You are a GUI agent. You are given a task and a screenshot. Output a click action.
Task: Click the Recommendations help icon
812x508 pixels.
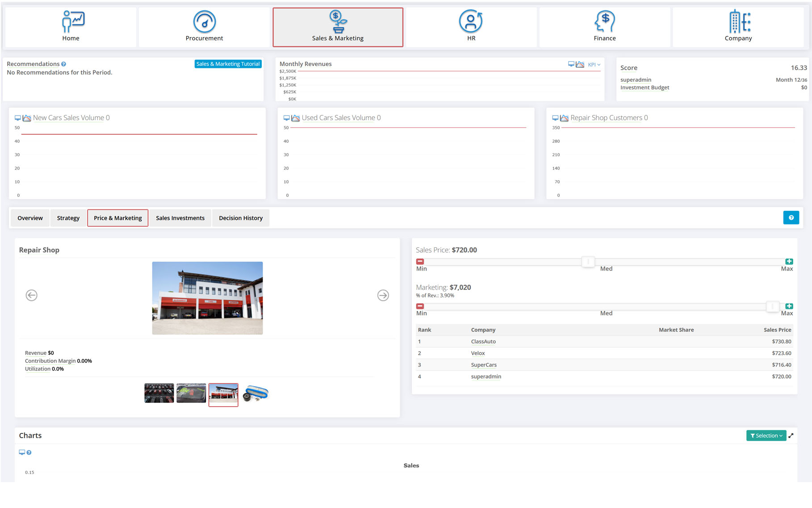[x=64, y=64]
